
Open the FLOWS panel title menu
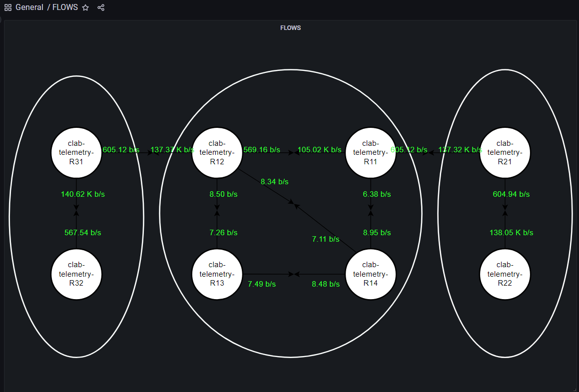point(290,28)
